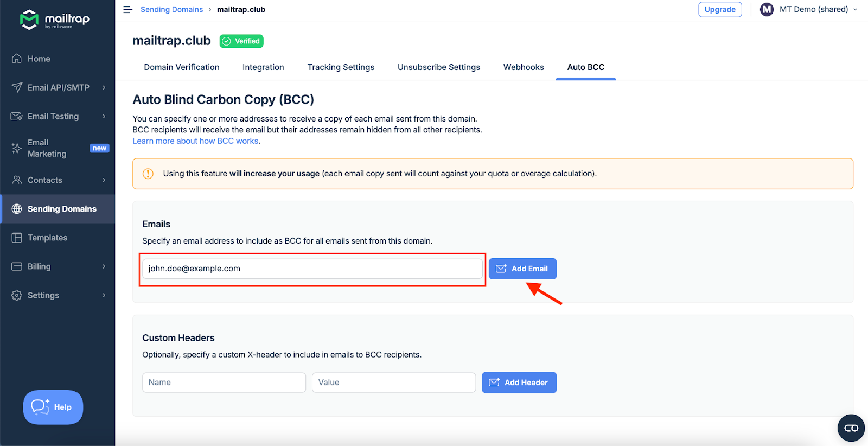The height and width of the screenshot is (446, 868).
Task: Click the mailtrap.club breadcrumb text
Action: click(241, 9)
